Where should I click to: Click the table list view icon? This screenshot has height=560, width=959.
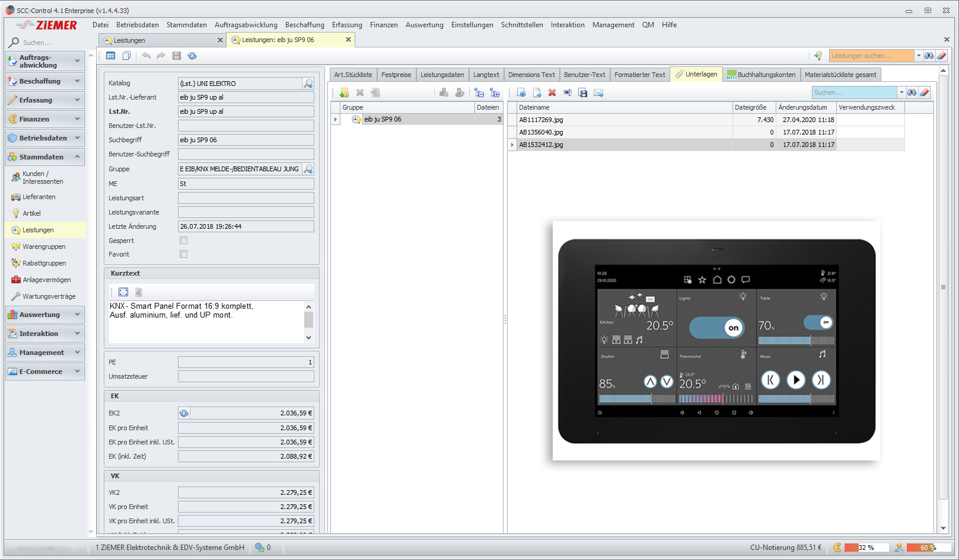pyautogui.click(x=110, y=56)
